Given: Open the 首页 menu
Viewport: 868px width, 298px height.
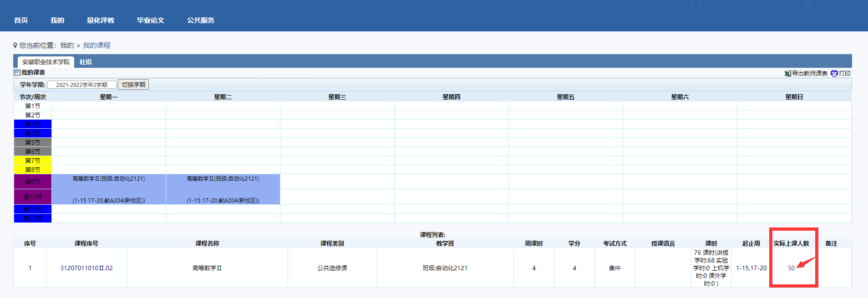Looking at the screenshot, I should (x=21, y=20).
